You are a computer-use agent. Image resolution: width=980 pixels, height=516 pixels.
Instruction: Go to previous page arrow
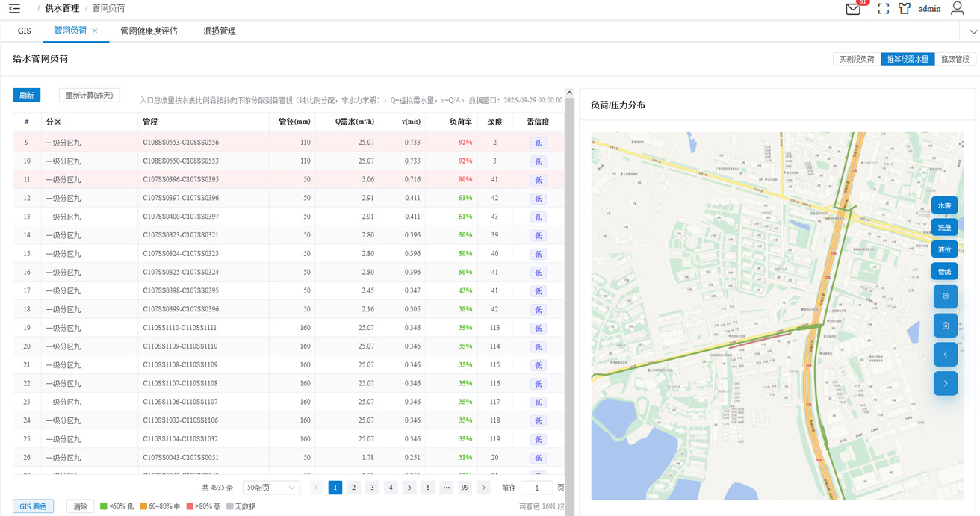click(x=317, y=488)
